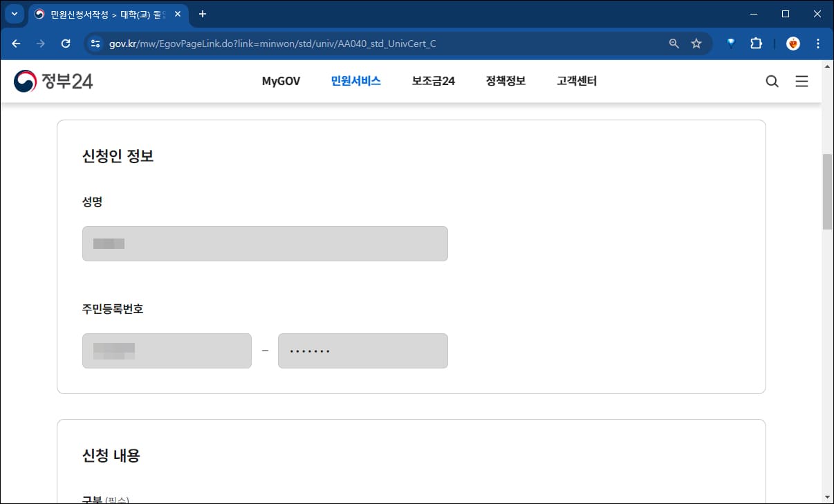The height and width of the screenshot is (504, 834).
Task: Open the Chrome three-dot menu
Action: [x=818, y=43]
